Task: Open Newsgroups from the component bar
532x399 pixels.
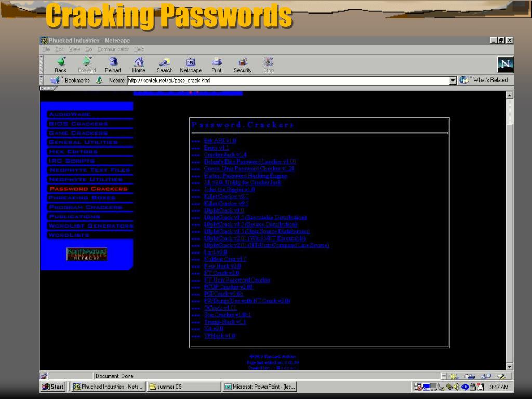Action: click(486, 376)
